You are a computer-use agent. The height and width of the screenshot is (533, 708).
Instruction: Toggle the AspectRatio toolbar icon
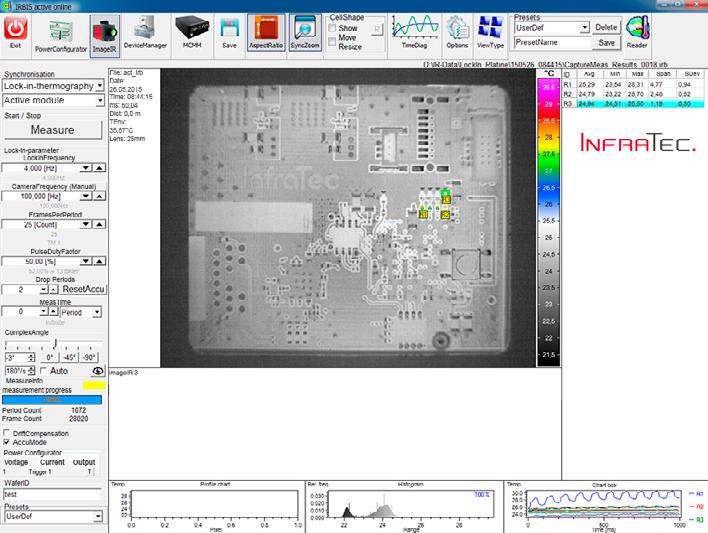click(266, 33)
